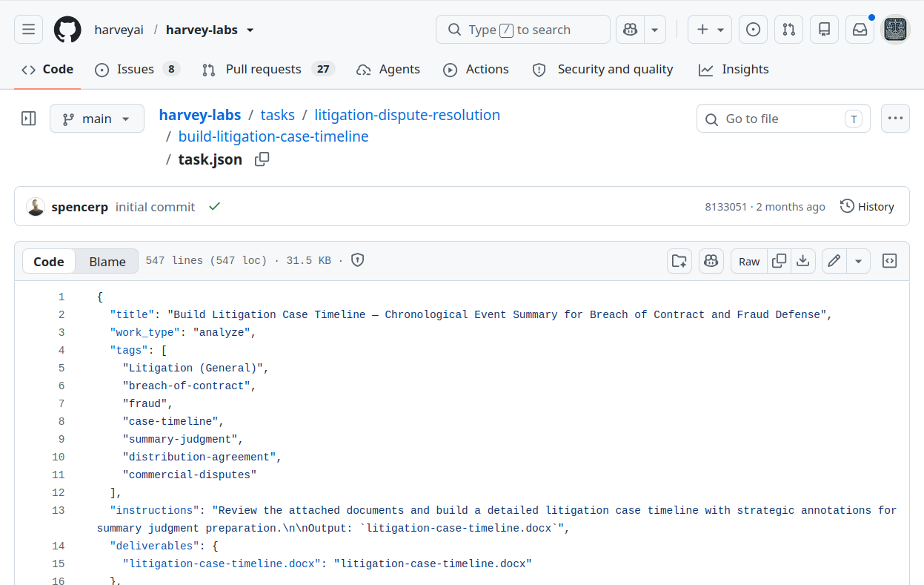Open the symbols panel icon
The image size is (924, 585).
890,261
